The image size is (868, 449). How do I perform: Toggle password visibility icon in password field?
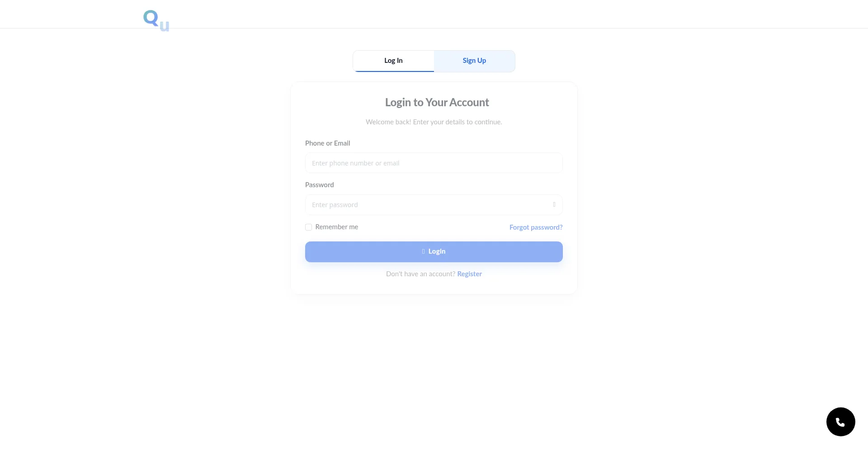click(554, 205)
